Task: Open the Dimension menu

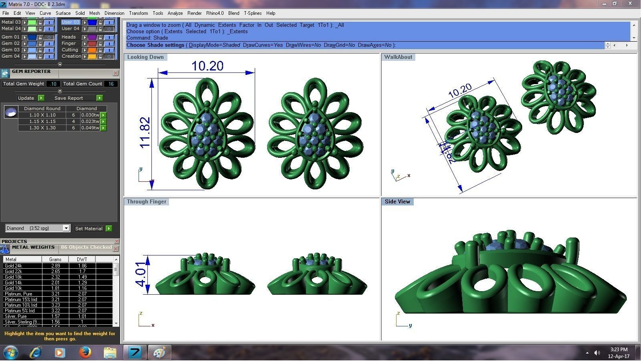Action: point(115,13)
